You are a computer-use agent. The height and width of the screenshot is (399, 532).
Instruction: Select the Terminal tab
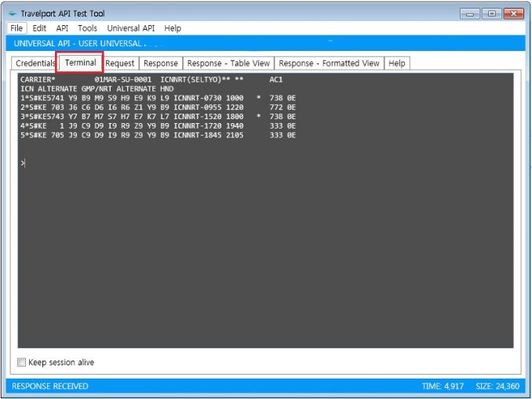point(80,63)
